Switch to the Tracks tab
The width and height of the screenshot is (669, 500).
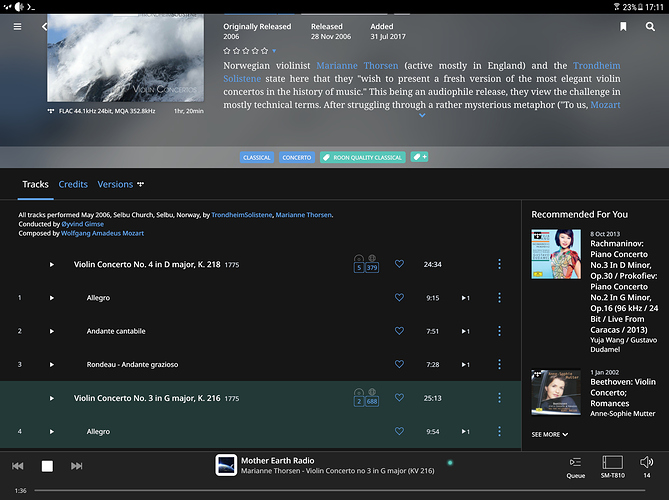coord(35,184)
